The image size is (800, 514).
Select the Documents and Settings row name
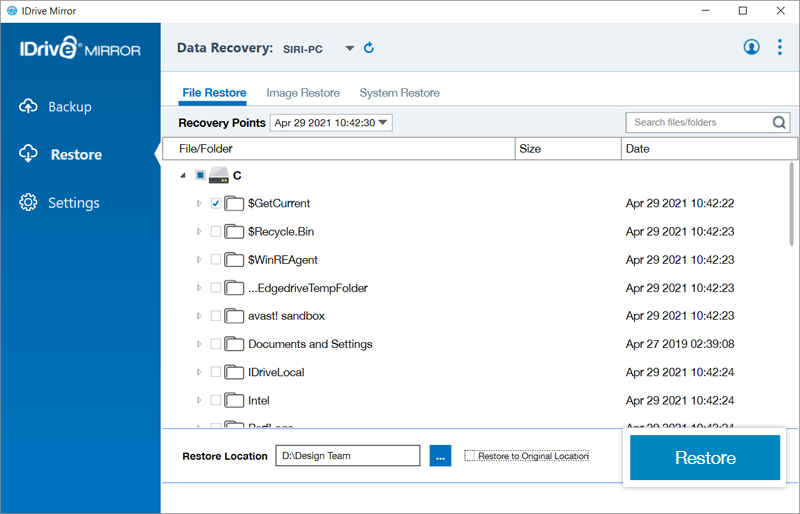(310, 344)
